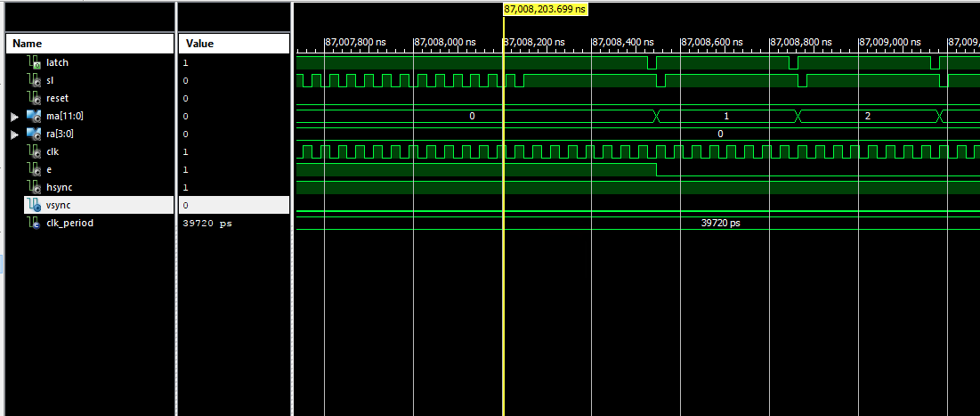Select the e signal name
Screen dimensions: 980x416
(x=49, y=170)
